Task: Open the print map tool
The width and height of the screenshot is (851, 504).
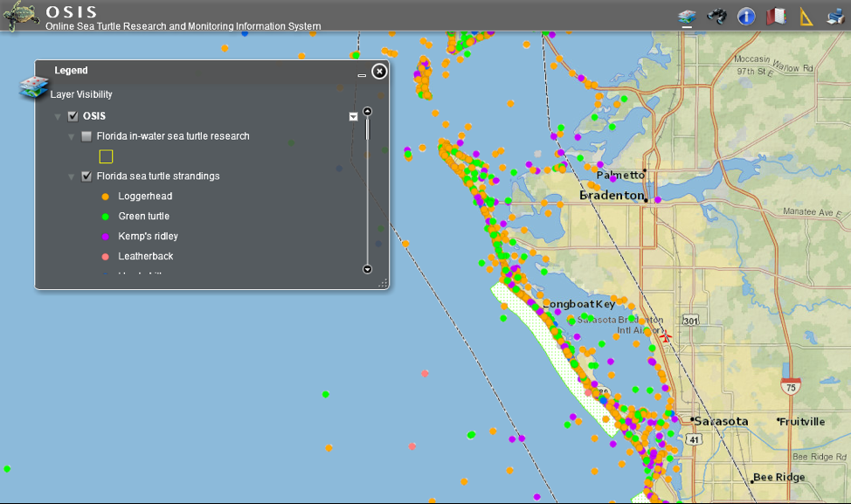Action: coord(836,17)
